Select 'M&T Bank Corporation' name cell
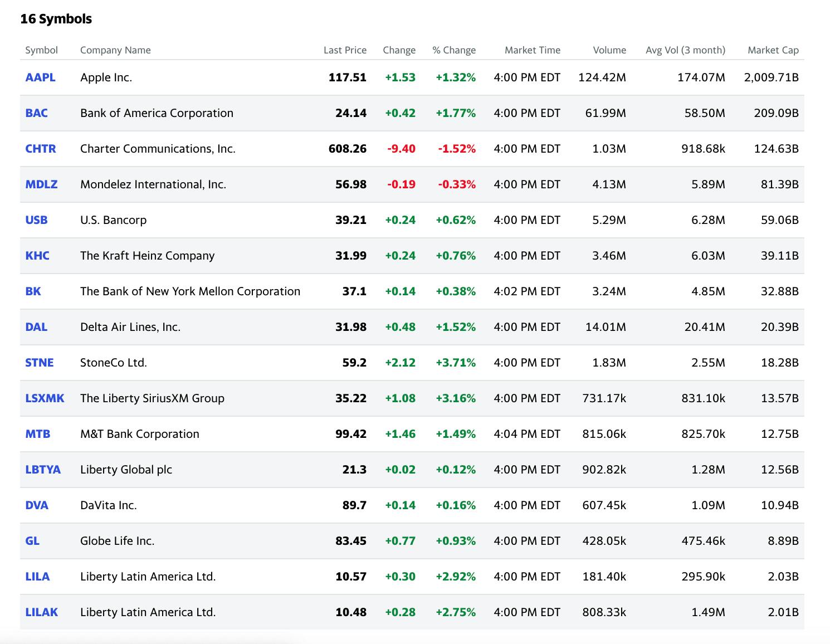This screenshot has height=644, width=830. click(x=140, y=434)
